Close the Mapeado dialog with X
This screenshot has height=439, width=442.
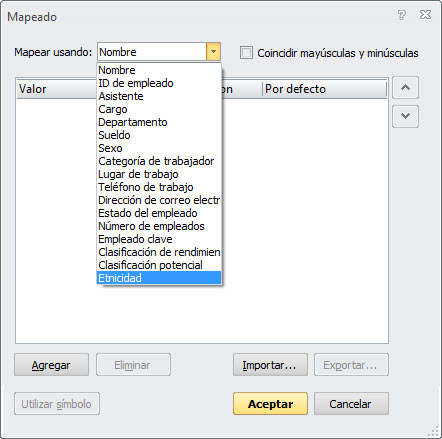pyautogui.click(x=425, y=15)
